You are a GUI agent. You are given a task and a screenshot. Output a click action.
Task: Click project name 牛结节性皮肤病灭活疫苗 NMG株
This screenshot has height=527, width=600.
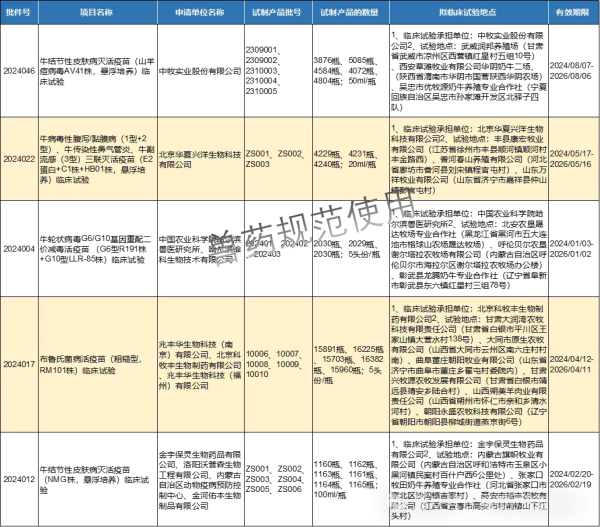pyautogui.click(x=98, y=479)
